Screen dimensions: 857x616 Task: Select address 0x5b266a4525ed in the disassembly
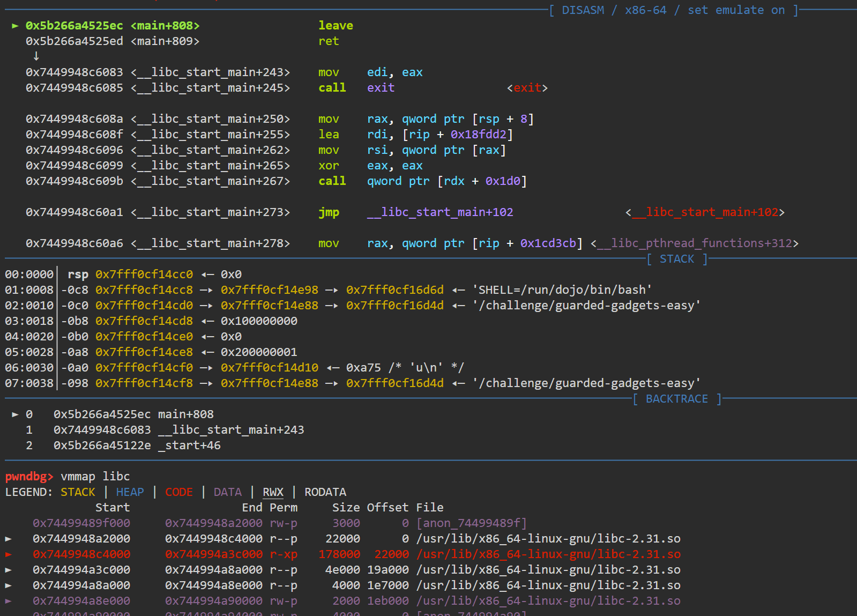coord(74,41)
